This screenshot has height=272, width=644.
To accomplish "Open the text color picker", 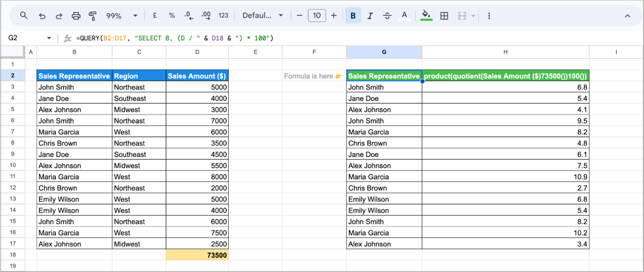I will click(x=404, y=16).
